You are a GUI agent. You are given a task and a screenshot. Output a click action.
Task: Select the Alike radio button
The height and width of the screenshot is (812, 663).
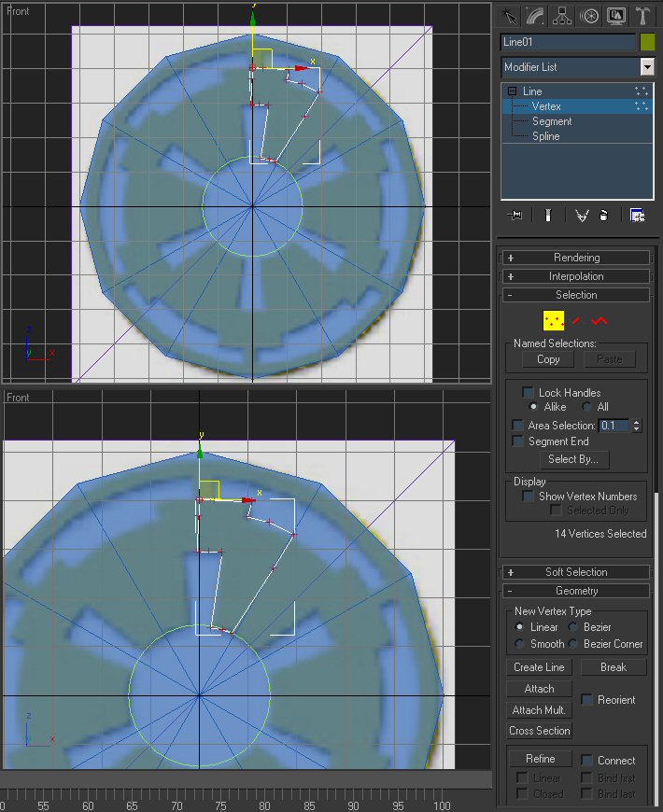pos(533,407)
